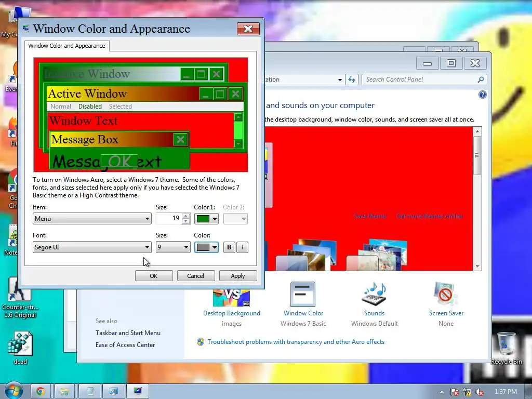The width and height of the screenshot is (532, 399).
Task: Open the font Color gray swatch picker
Action: (206, 247)
